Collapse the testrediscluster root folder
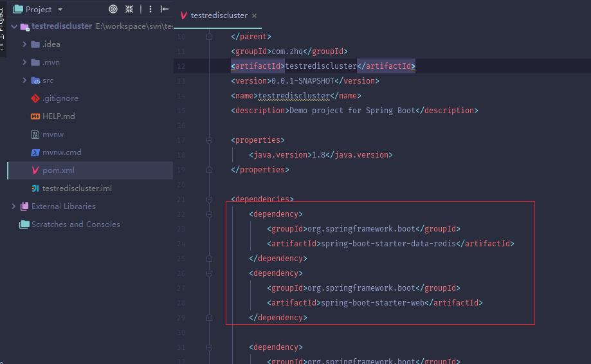 point(14,26)
